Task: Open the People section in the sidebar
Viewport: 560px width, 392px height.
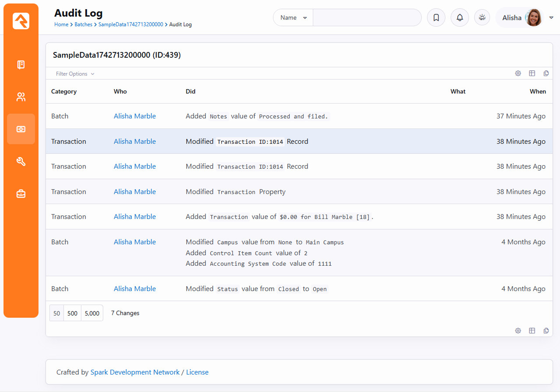Action: 21,97
